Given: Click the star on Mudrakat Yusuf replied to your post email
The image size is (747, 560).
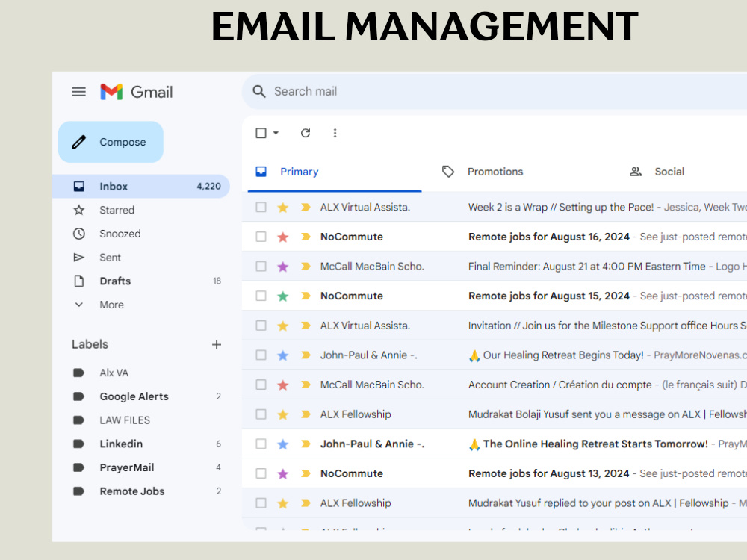Looking at the screenshot, I should click(283, 503).
